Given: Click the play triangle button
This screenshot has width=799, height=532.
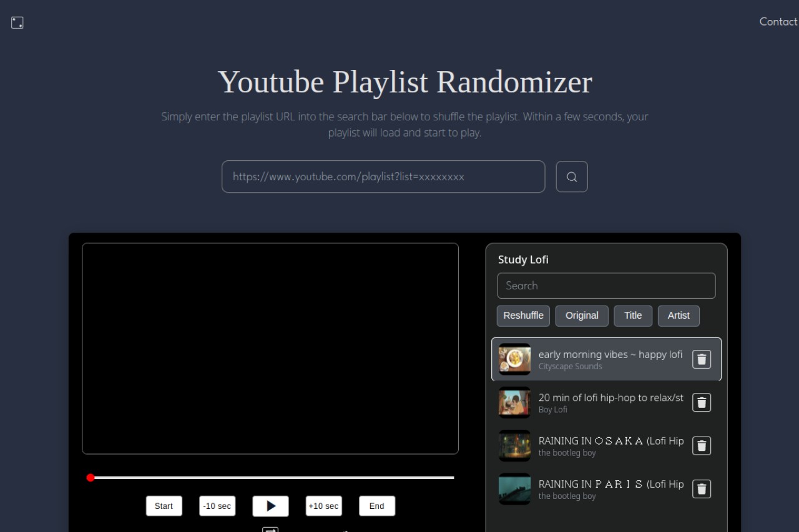Looking at the screenshot, I should point(270,506).
